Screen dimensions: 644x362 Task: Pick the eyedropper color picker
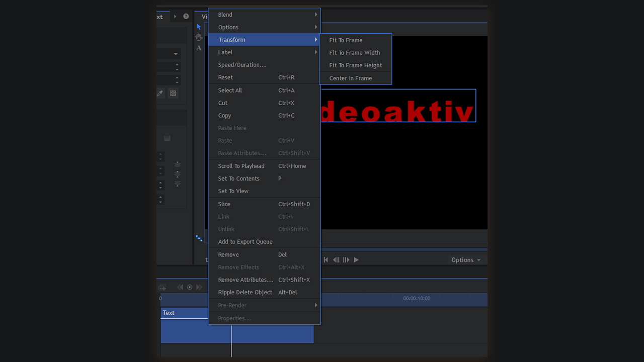160,93
